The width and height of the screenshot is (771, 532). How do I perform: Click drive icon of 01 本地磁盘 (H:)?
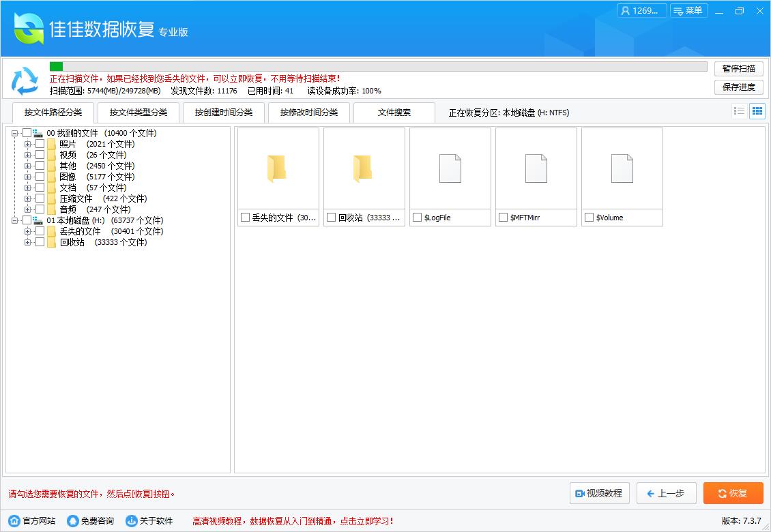[x=38, y=220]
